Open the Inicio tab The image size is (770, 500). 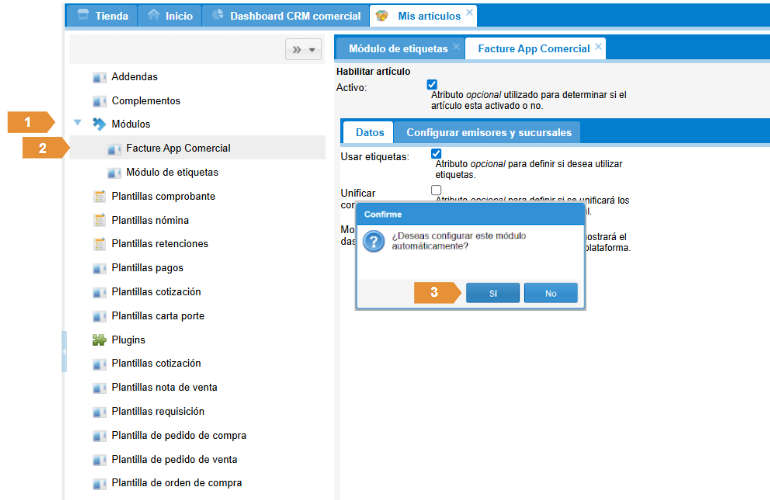pos(169,16)
